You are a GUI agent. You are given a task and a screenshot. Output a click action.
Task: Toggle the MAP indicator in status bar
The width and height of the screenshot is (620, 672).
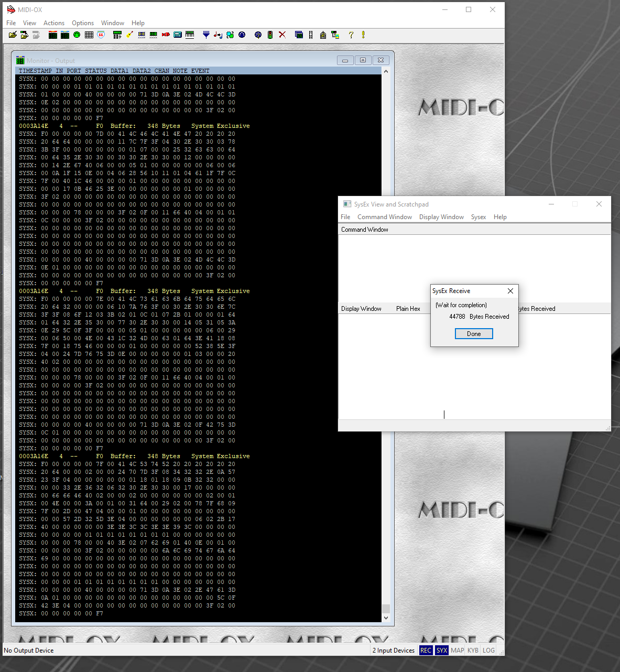click(x=458, y=651)
